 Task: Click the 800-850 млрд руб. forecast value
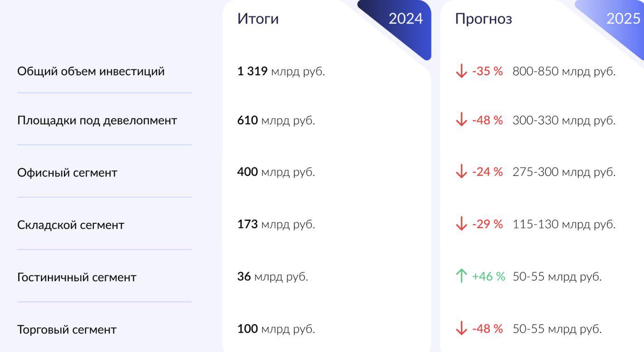[563, 71]
